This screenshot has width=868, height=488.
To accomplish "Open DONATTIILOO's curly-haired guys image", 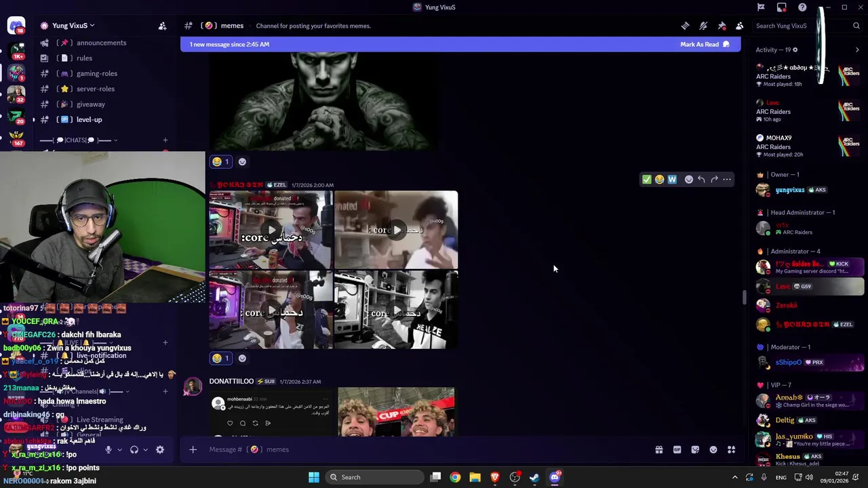I will tap(396, 412).
